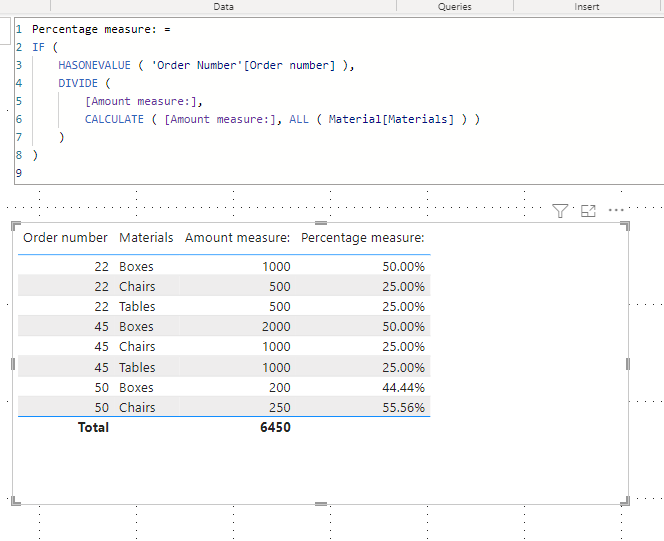Sort by Percentage measure: column header
This screenshot has height=541, width=664.
(x=362, y=237)
